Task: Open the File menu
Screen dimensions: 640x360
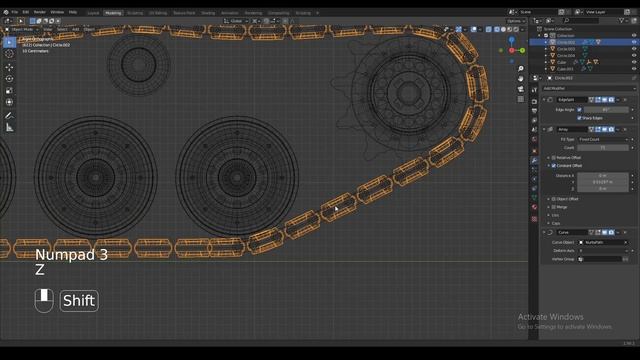Action: point(15,12)
